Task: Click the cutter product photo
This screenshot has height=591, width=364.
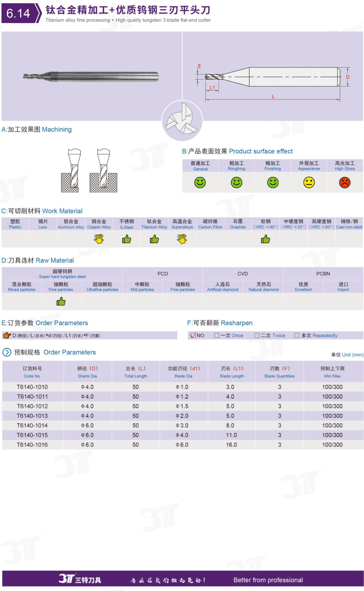Action: [91, 76]
